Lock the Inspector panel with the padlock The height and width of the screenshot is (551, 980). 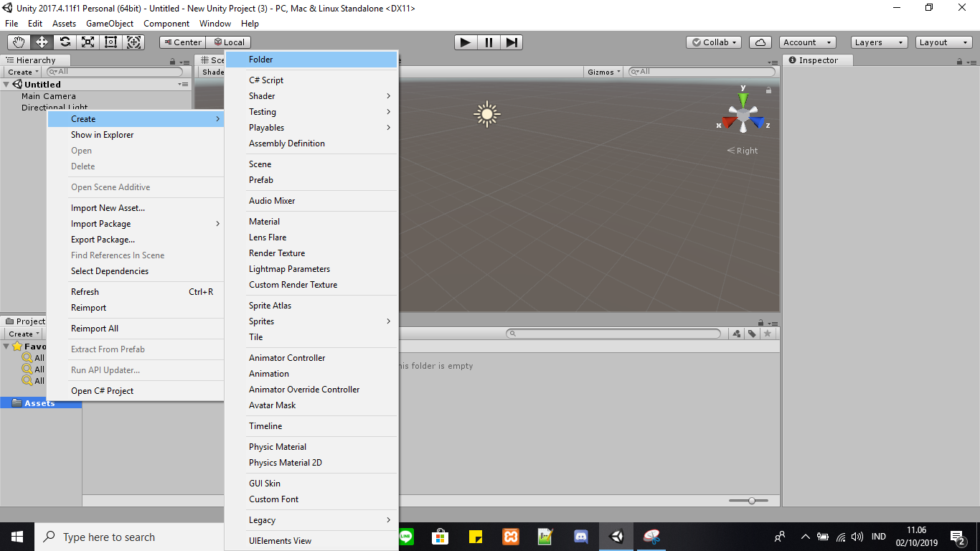pos(958,60)
